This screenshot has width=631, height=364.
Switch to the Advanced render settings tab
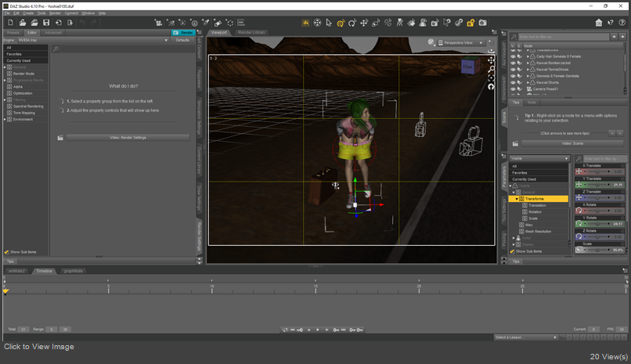(x=53, y=33)
